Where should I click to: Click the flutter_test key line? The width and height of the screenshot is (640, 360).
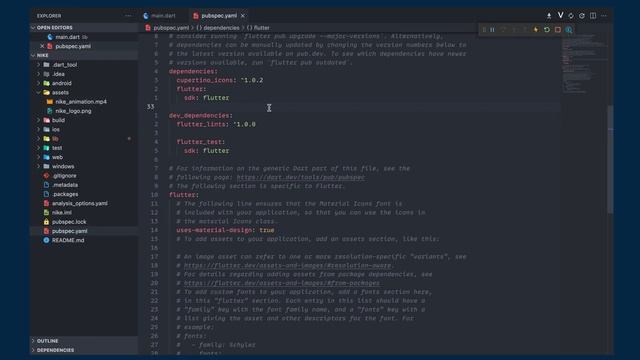click(200, 142)
